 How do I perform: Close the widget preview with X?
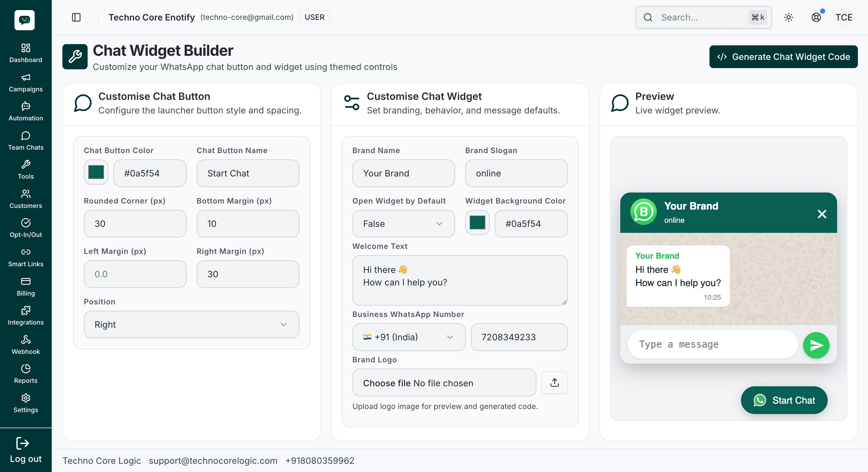pyautogui.click(x=822, y=214)
